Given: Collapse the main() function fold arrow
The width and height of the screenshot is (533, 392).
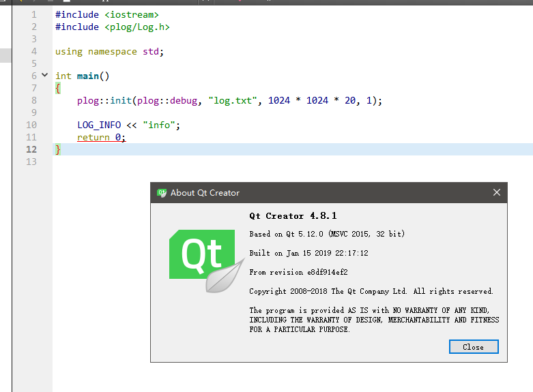Looking at the screenshot, I should [44, 75].
